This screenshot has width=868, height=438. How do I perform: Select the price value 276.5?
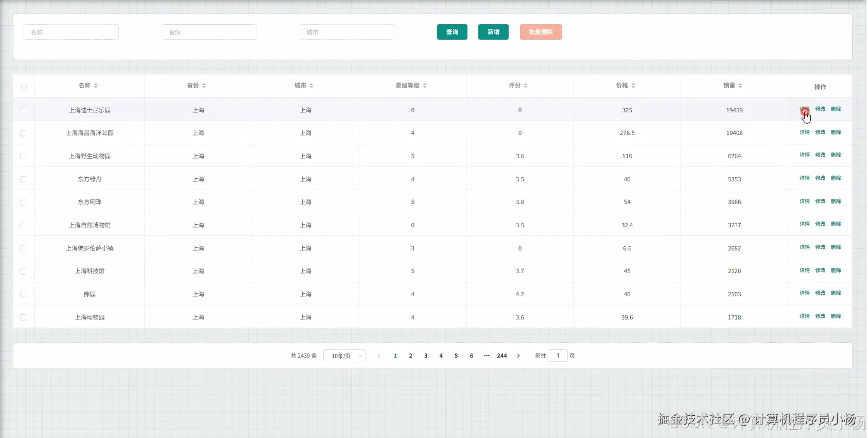[x=627, y=133]
